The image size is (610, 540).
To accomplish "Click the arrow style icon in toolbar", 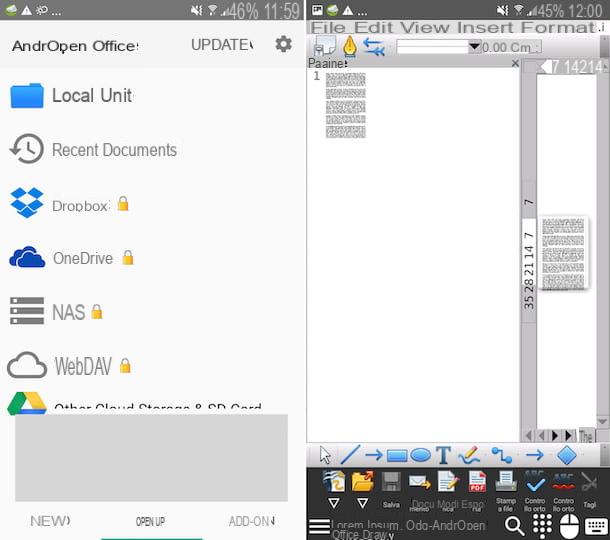I will (x=373, y=47).
